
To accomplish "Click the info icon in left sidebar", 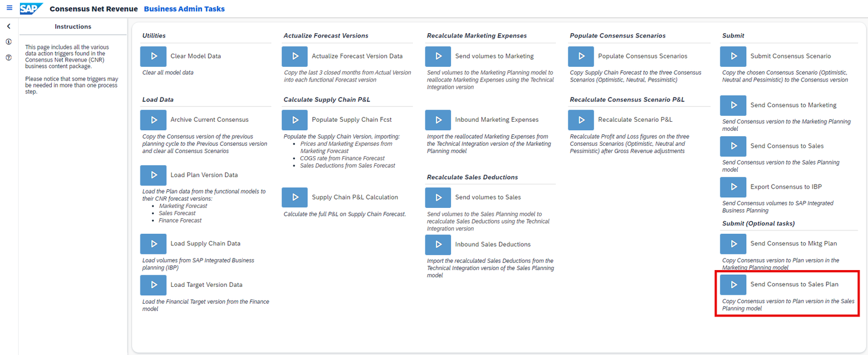I will pyautogui.click(x=8, y=42).
